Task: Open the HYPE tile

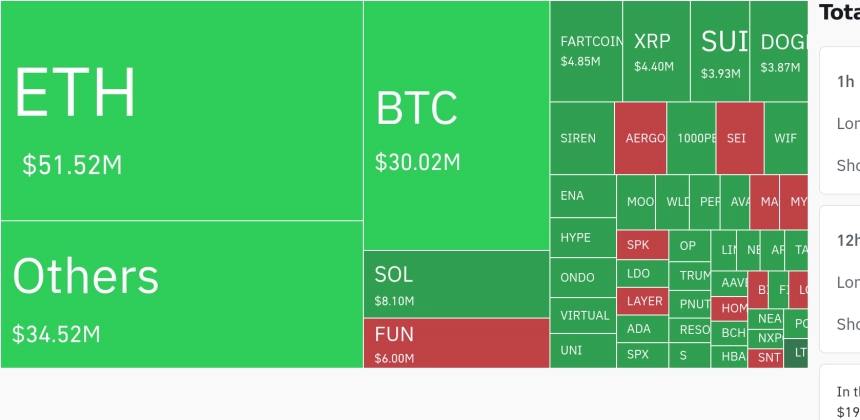Action: [x=583, y=237]
